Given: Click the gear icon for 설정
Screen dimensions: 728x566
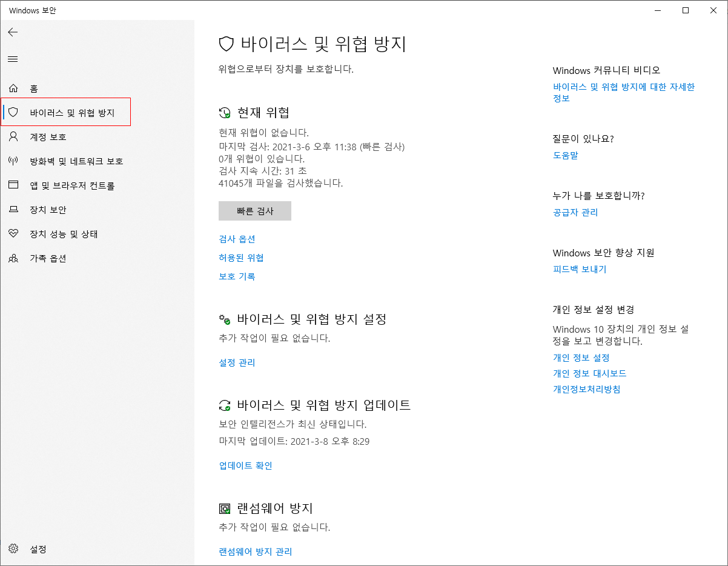Looking at the screenshot, I should point(13,549).
